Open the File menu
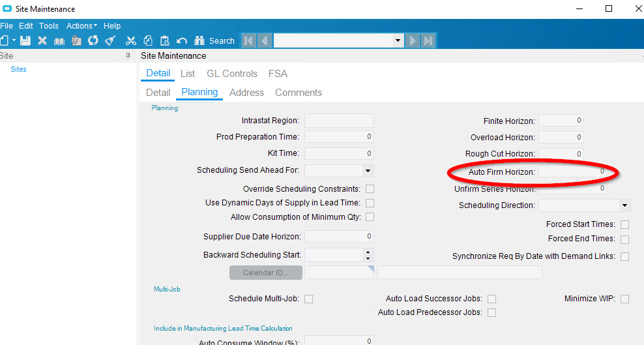Image resolution: width=644 pixels, height=345 pixels. click(7, 26)
